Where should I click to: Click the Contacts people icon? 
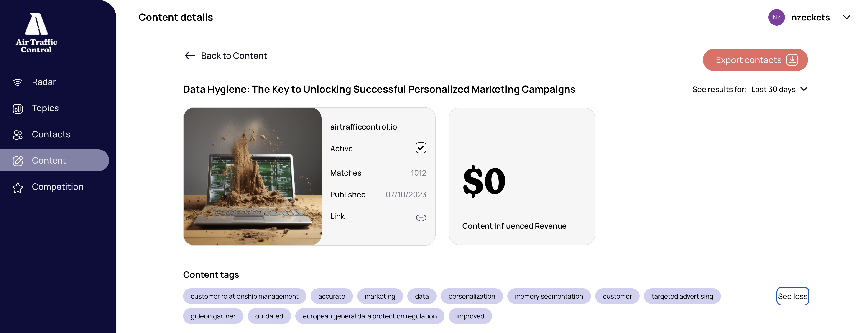coord(18,135)
